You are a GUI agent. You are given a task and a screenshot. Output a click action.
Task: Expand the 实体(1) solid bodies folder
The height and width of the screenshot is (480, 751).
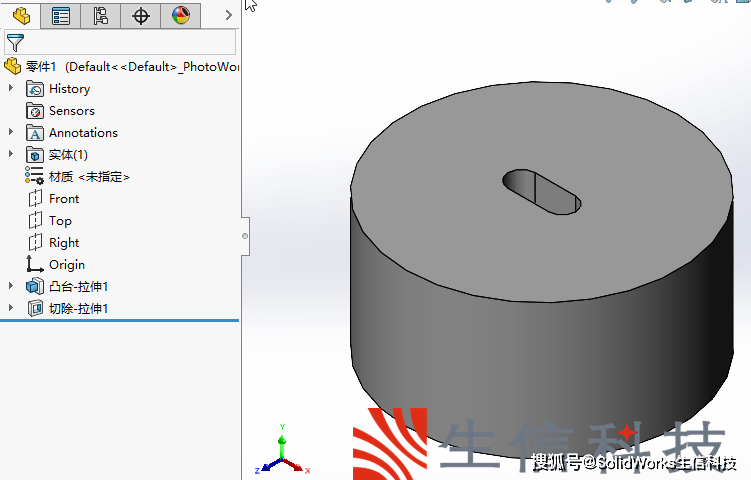point(11,155)
